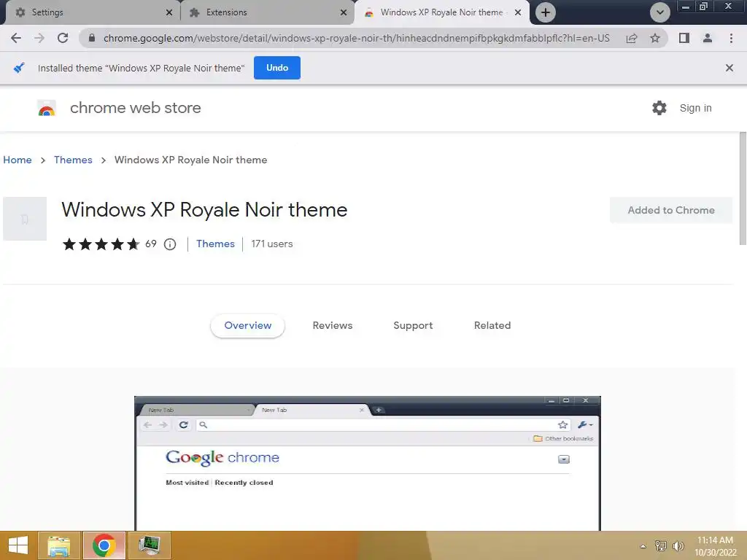747x560 pixels.
Task: Click the theme placeholder thumbnail icon
Action: point(25,219)
